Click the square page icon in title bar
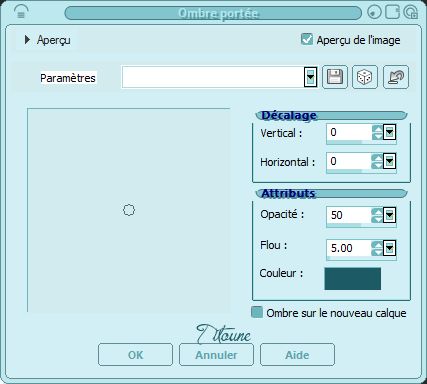 pyautogui.click(x=392, y=13)
